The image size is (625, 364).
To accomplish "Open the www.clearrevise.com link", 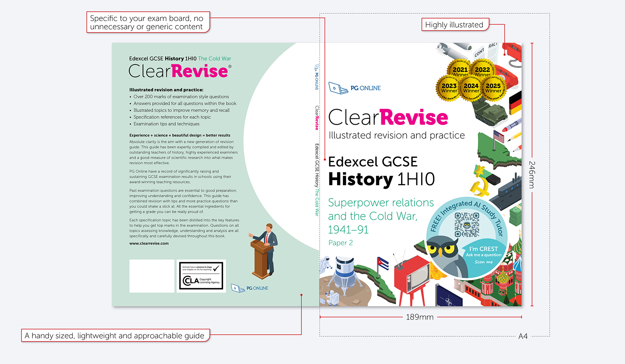I will 149,243.
